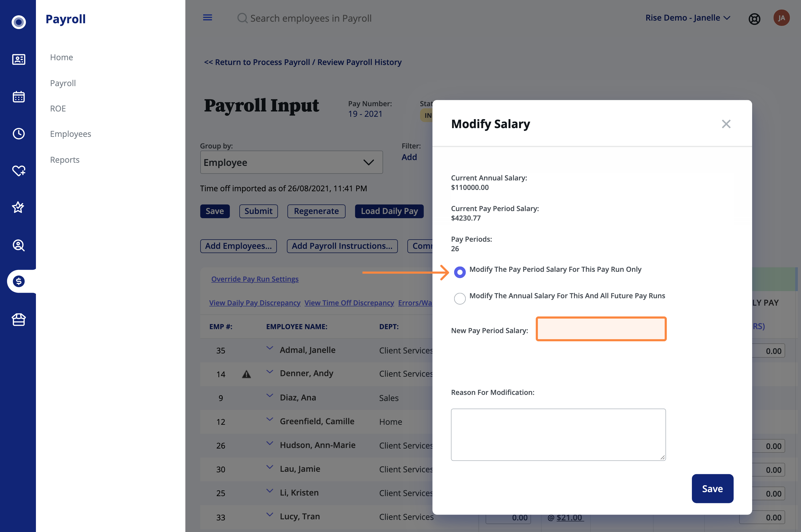
Task: Click the Rise logo icon in the sidebar
Action: click(x=19, y=22)
